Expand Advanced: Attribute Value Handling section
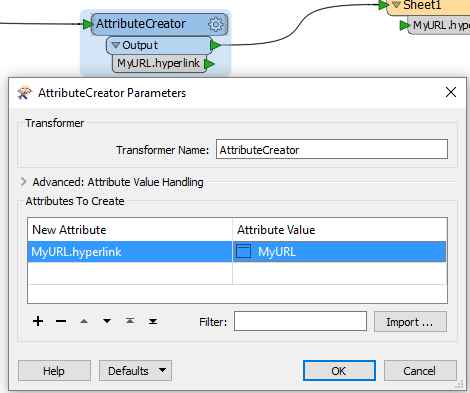470x393 pixels. 24,182
